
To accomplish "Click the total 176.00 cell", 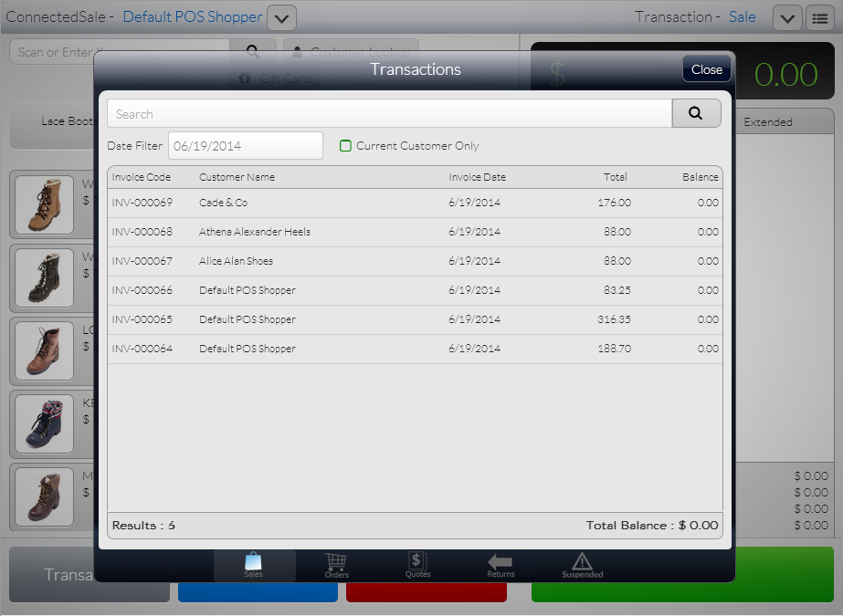I will [614, 203].
